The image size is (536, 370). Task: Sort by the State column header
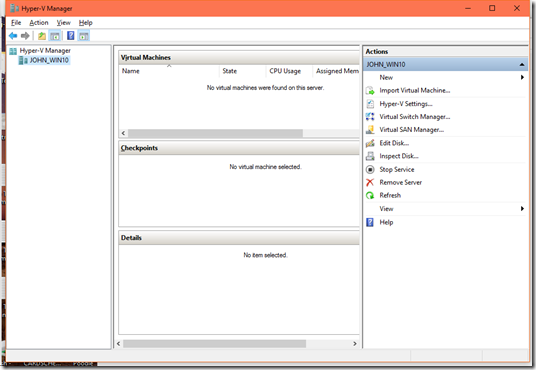point(242,71)
